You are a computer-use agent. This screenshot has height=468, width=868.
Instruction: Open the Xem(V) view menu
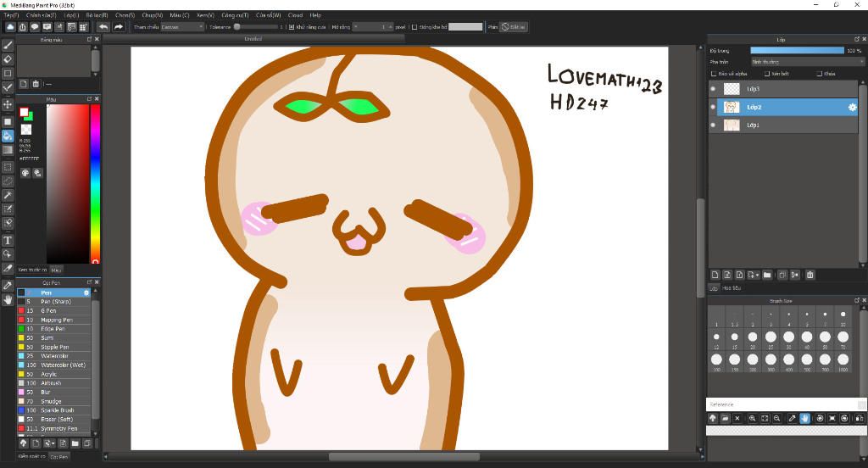205,15
